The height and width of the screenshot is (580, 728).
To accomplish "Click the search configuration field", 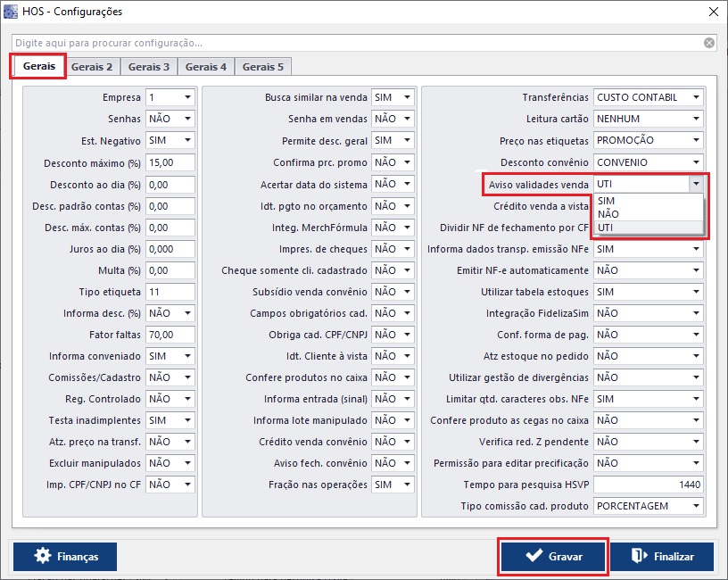I will (357, 43).
